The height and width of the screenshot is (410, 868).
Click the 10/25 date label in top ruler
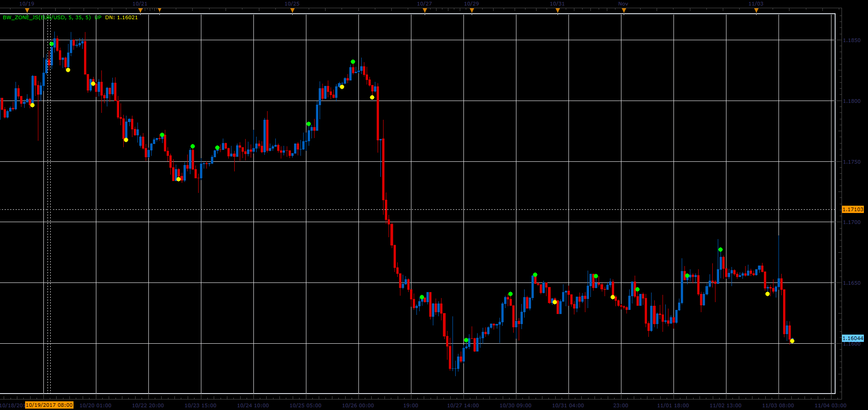tap(292, 4)
